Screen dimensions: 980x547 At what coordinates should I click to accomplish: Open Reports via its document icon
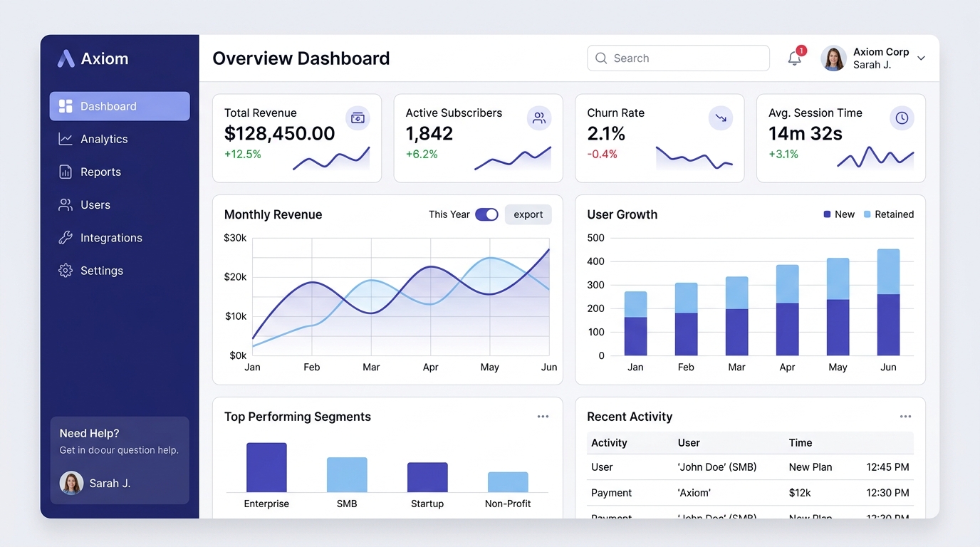(66, 172)
